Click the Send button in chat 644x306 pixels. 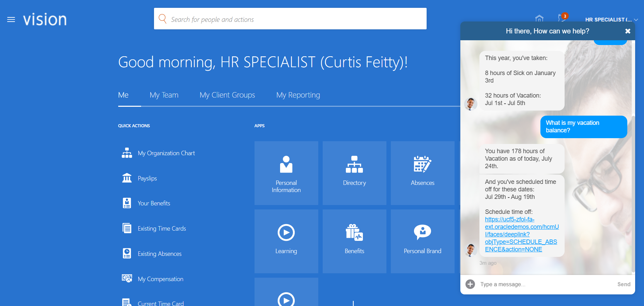click(624, 284)
